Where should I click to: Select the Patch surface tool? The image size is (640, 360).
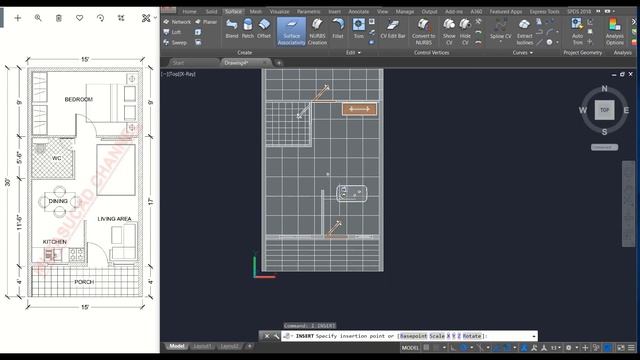click(x=247, y=29)
